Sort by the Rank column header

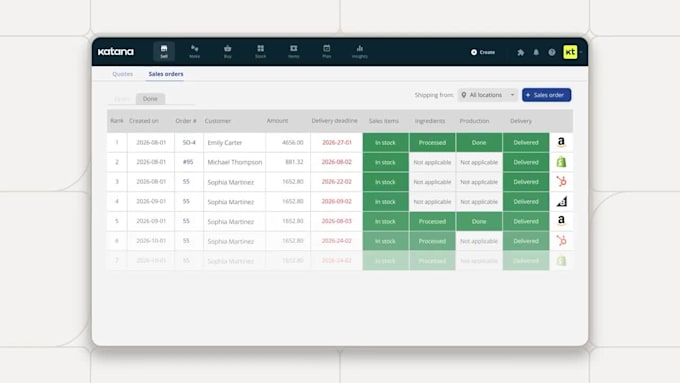[x=117, y=121]
